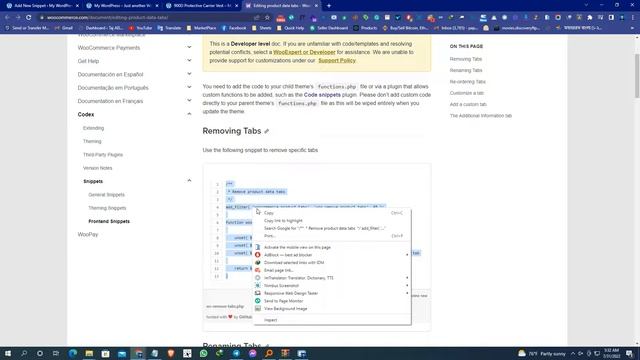Open WhatsApp from the taskbar
Screen dimensions: 640x360
[x=203, y=353]
